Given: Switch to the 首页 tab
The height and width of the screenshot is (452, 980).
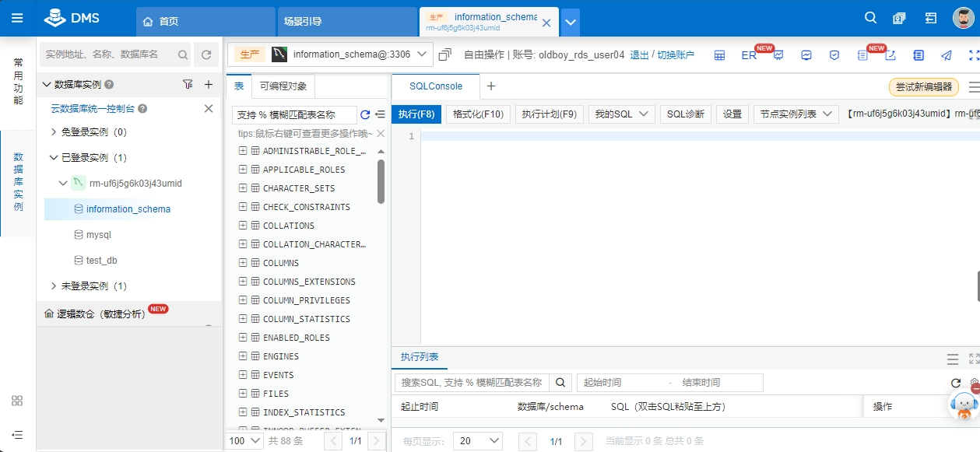Looking at the screenshot, I should click(x=205, y=22).
